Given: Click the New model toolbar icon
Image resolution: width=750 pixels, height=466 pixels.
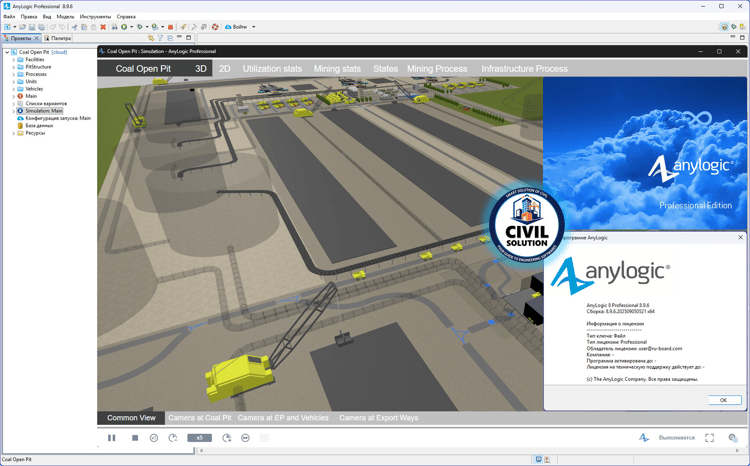Looking at the screenshot, I should coord(7,27).
